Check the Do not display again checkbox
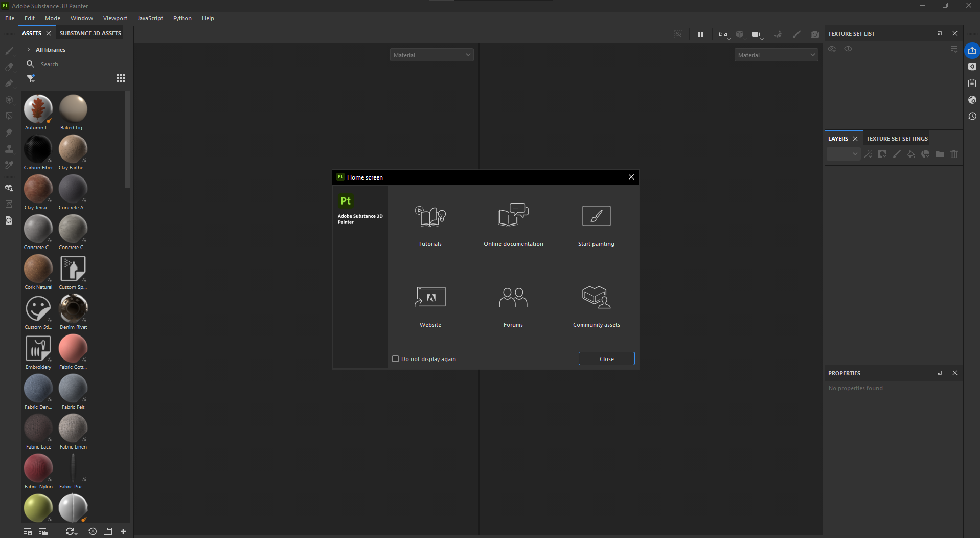This screenshot has height=538, width=980. tap(395, 359)
